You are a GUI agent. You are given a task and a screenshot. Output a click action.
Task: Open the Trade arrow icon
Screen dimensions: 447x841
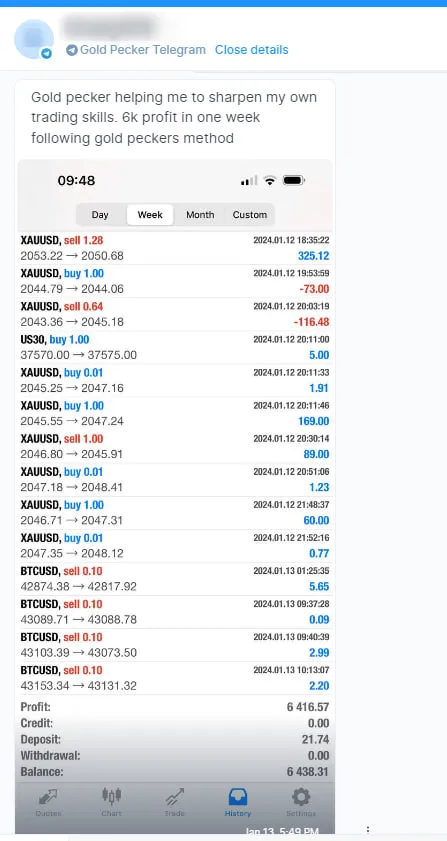point(174,797)
